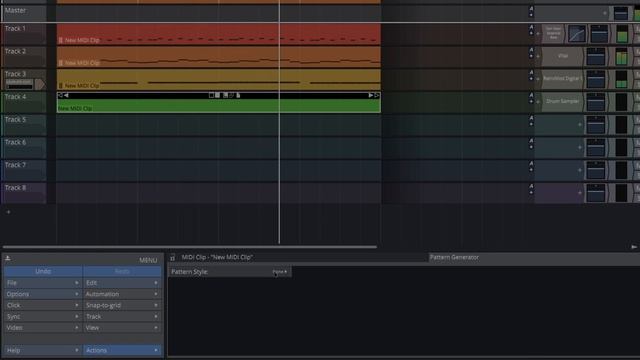Add a plugin on Track 5 with plus
Image resolution: width=640 pixels, height=360 pixels.
[580, 124]
